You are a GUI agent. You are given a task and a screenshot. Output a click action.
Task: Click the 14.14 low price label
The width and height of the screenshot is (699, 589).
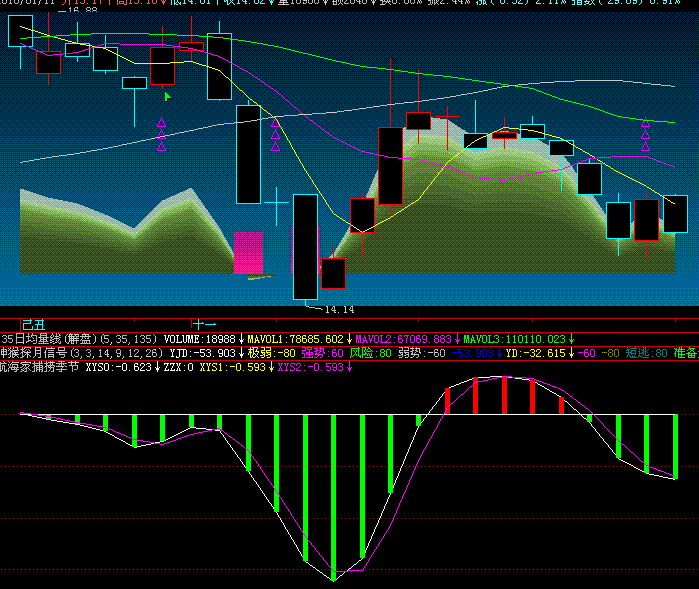(339, 309)
